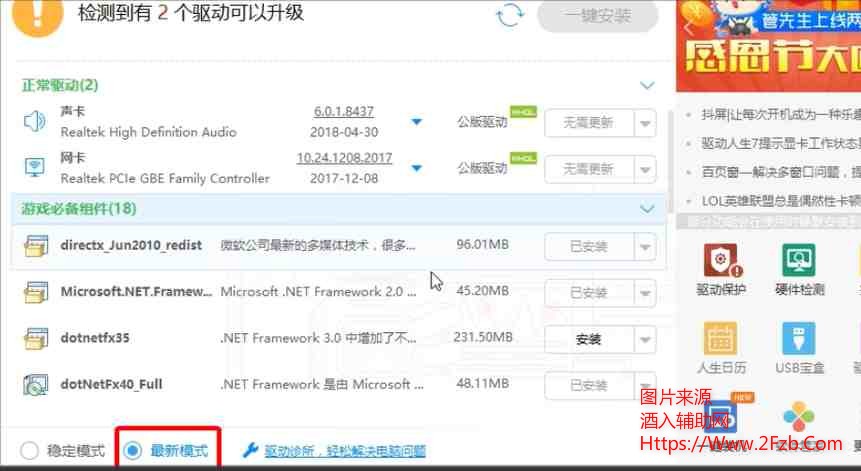Click version link 6.0.1.8437
This screenshot has height=471, width=861.
tap(344, 111)
